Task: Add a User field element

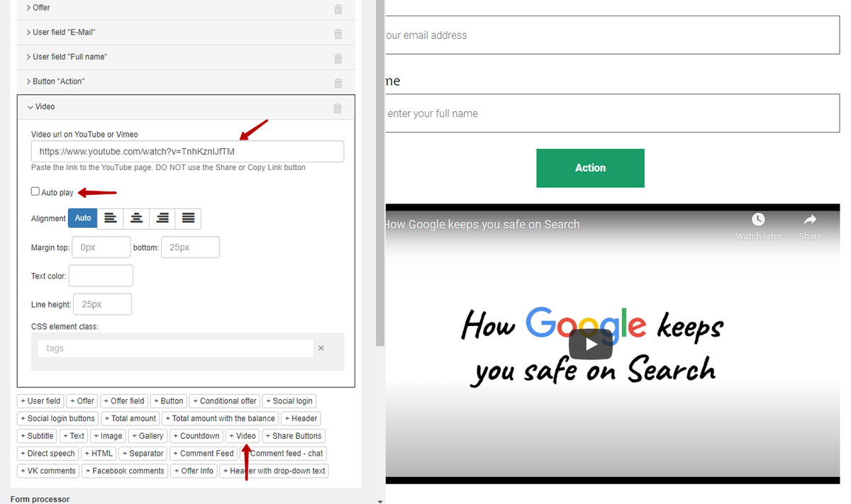Action: pyautogui.click(x=40, y=401)
